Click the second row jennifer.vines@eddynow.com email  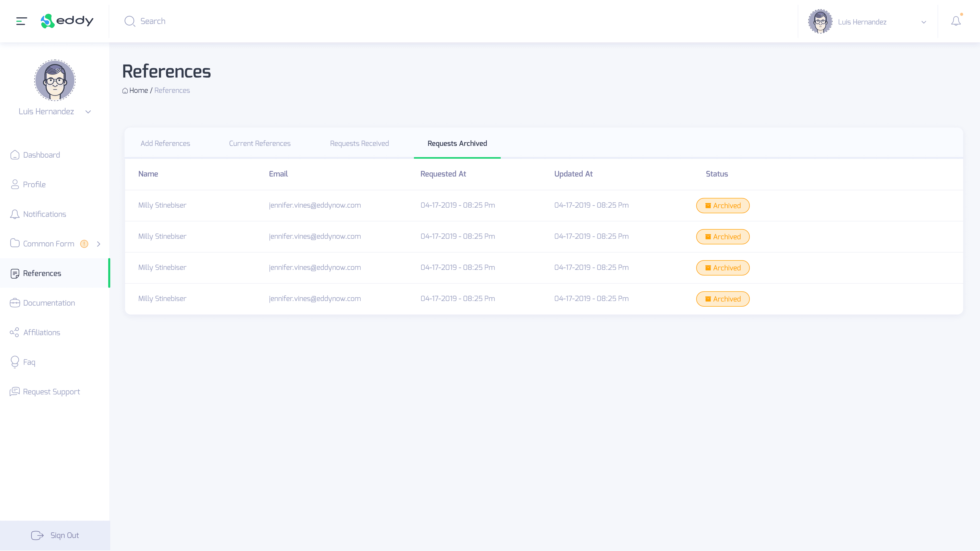pos(315,236)
